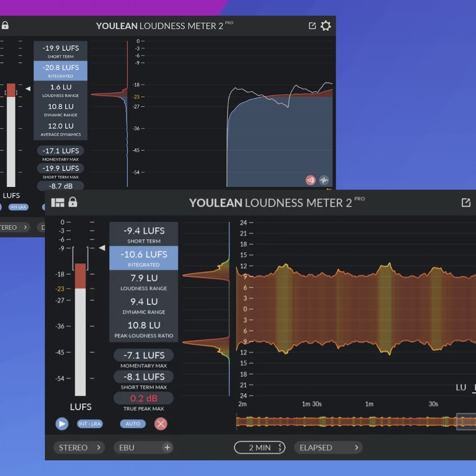Reset measurements with the red X button
Image resolution: width=476 pixels, height=476 pixels.
pos(161,424)
